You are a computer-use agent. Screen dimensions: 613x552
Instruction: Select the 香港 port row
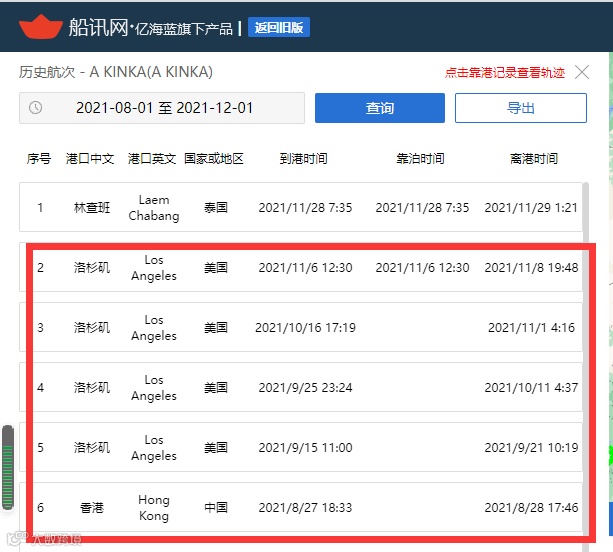(x=301, y=507)
